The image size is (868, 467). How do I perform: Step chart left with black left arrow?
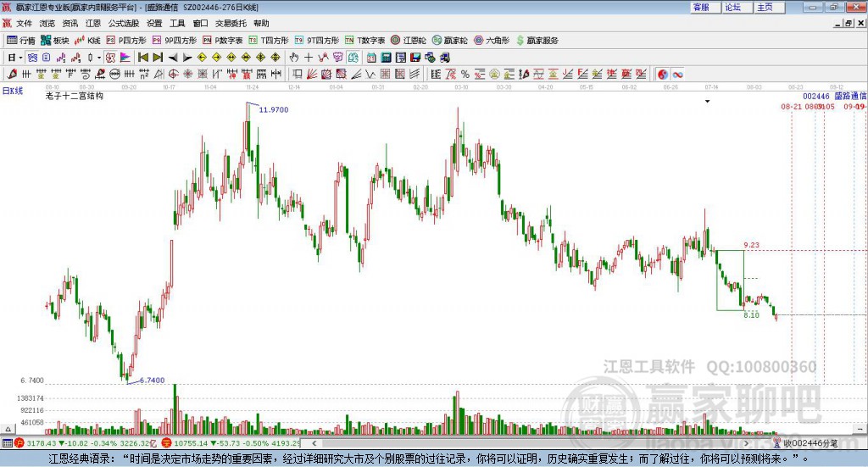tap(173, 58)
